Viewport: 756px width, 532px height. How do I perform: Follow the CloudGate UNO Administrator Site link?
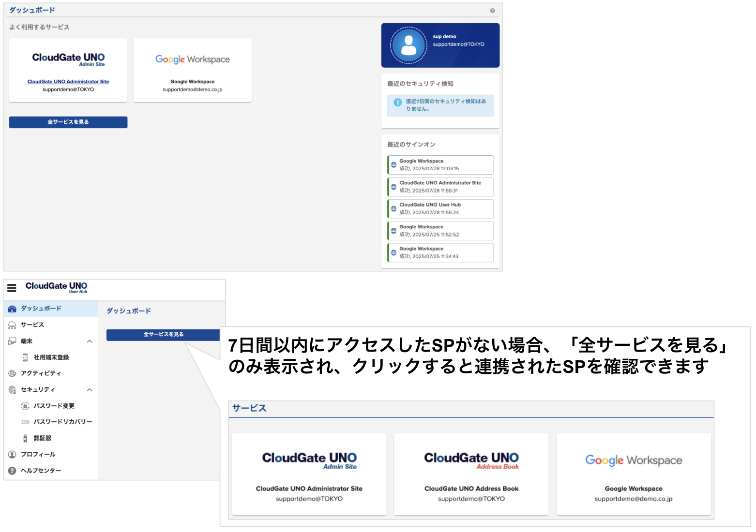click(x=68, y=82)
